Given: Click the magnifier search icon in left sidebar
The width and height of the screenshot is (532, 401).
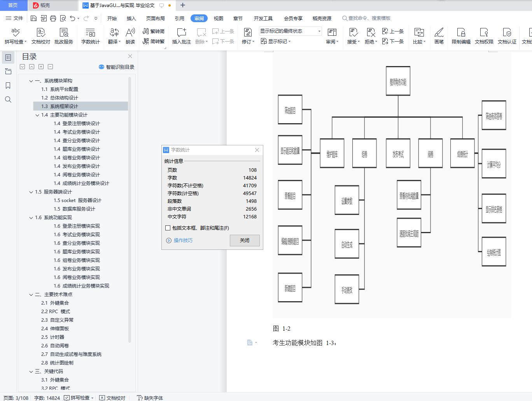Looking at the screenshot, I should pos(8,99).
